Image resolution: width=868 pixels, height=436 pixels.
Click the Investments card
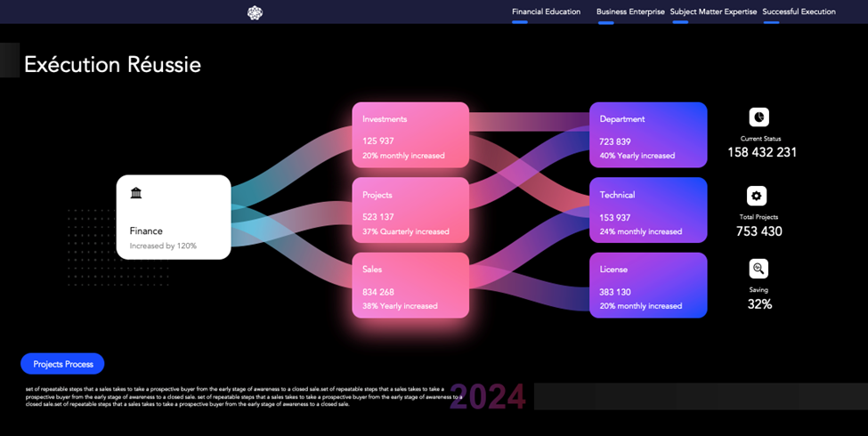click(x=410, y=135)
